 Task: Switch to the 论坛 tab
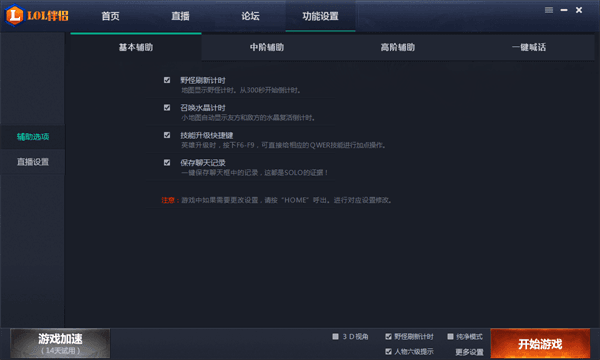click(250, 16)
